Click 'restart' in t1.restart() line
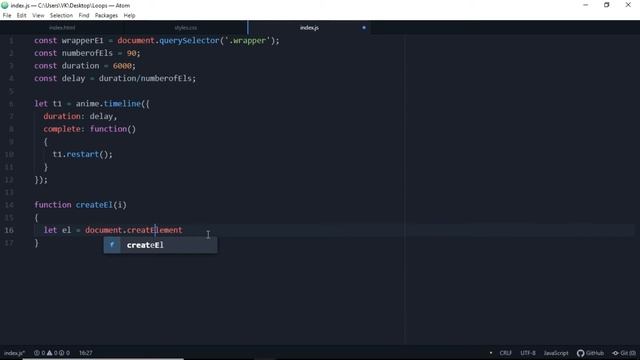Image resolution: width=640 pixels, height=360 pixels. point(82,154)
